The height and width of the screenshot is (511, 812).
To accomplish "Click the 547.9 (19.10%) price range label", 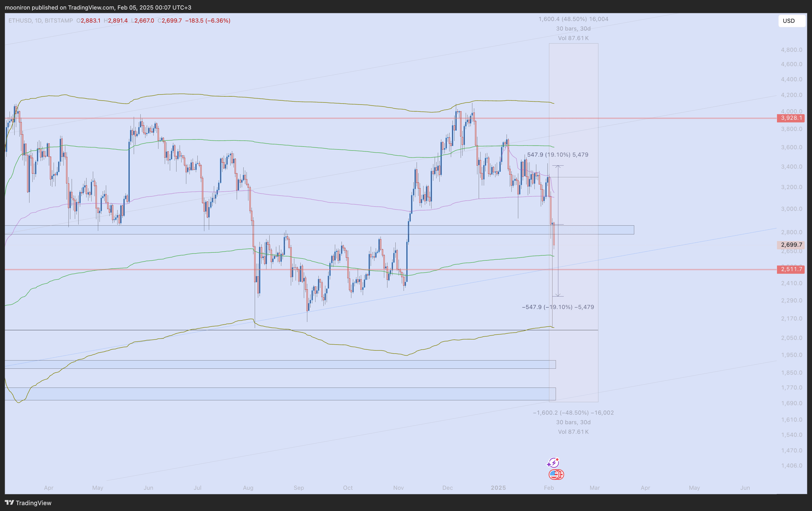I will (x=558, y=155).
